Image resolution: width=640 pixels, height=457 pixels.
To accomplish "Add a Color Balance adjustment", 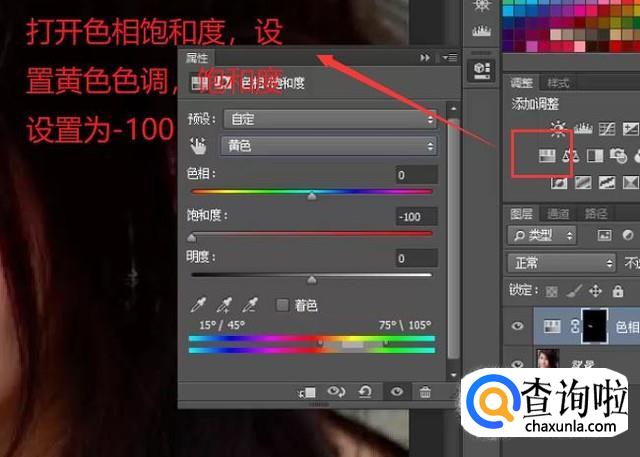I will tap(571, 156).
